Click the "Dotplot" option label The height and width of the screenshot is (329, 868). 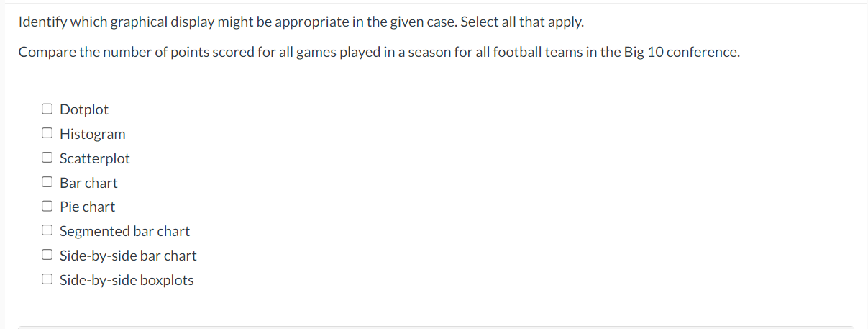point(84,110)
